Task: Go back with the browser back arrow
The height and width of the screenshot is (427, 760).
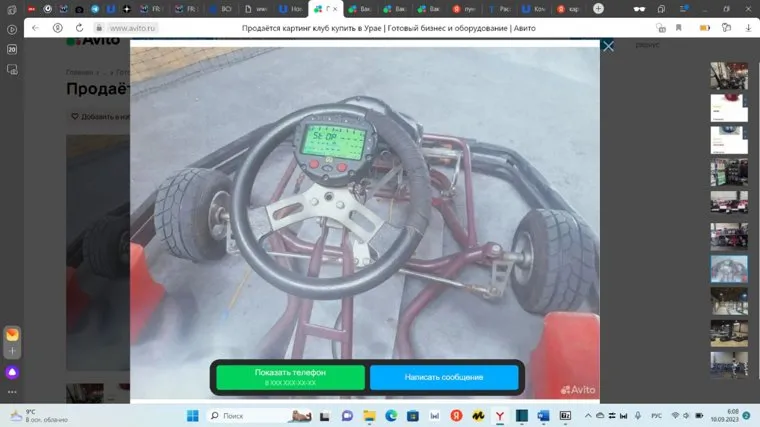Action: (x=35, y=28)
